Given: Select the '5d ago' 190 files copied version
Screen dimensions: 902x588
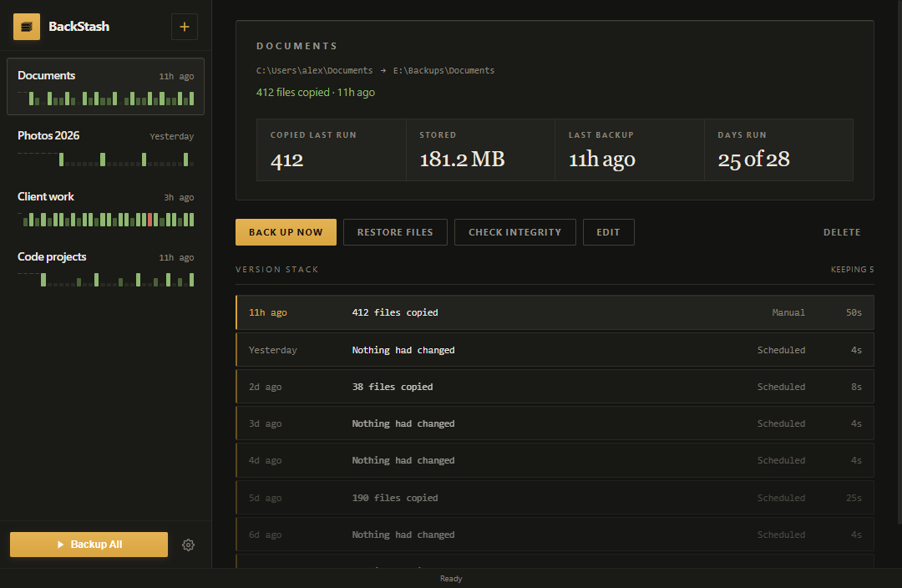Looking at the screenshot, I should pyautogui.click(x=555, y=498).
